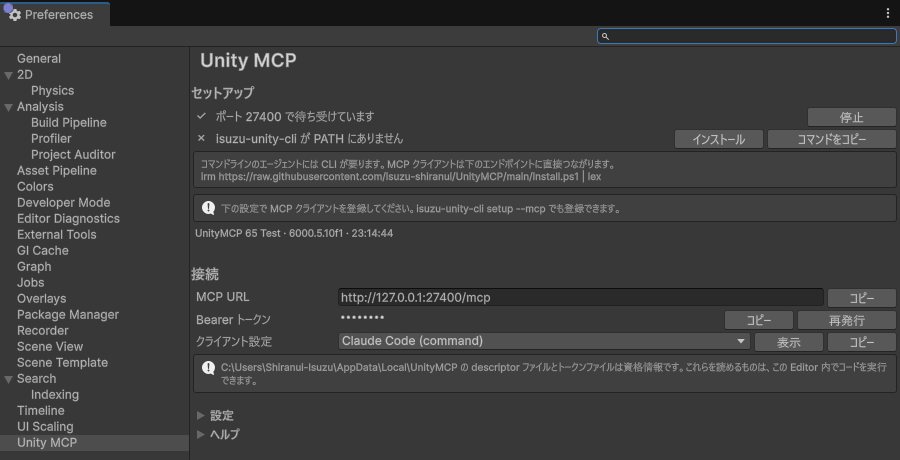Viewport: 900px width, 460px height.
Task: Collapse the Analysis category arrow
Action: tap(8, 107)
